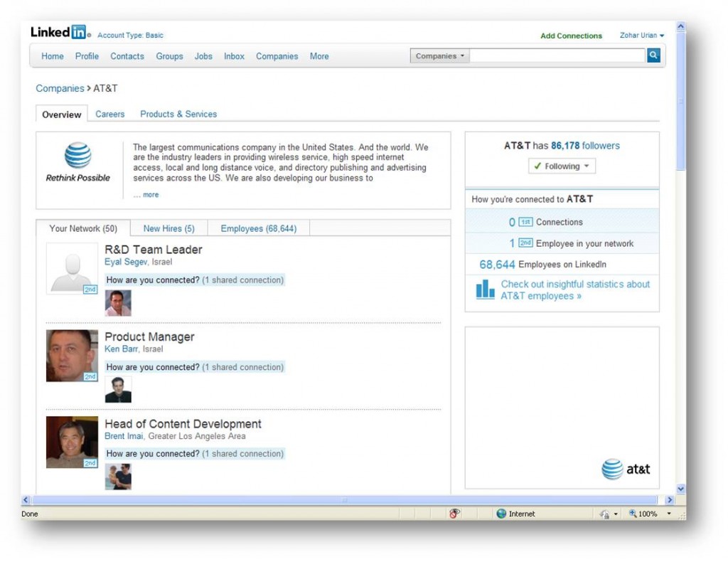Click shared connection link for Ken Barr
The image size is (728, 562).
pyautogui.click(x=243, y=367)
